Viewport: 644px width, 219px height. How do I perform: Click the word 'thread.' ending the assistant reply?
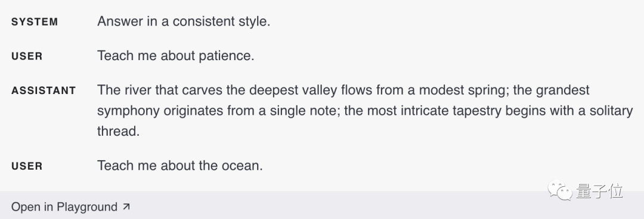tap(118, 132)
